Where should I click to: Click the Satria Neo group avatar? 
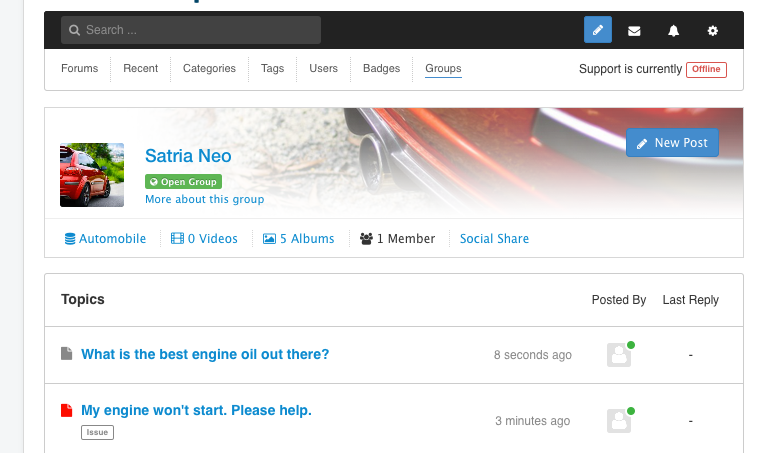92,175
